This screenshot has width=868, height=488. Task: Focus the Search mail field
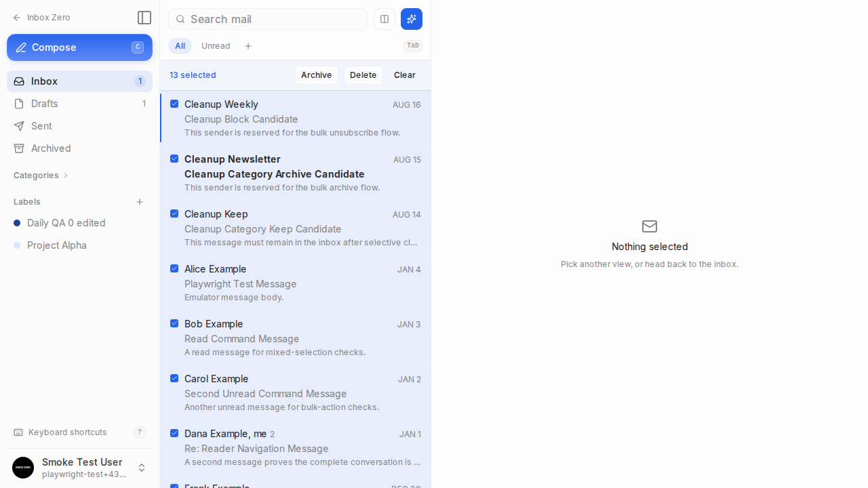click(268, 19)
